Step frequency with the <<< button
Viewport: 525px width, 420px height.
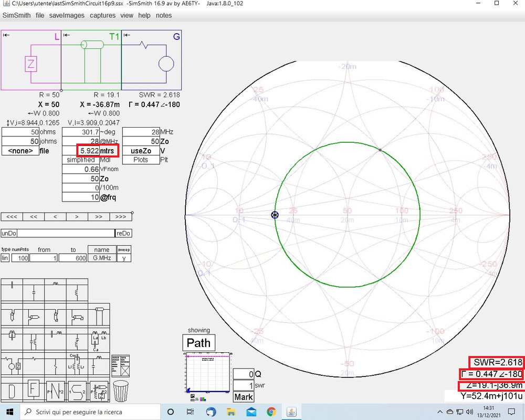(12, 217)
